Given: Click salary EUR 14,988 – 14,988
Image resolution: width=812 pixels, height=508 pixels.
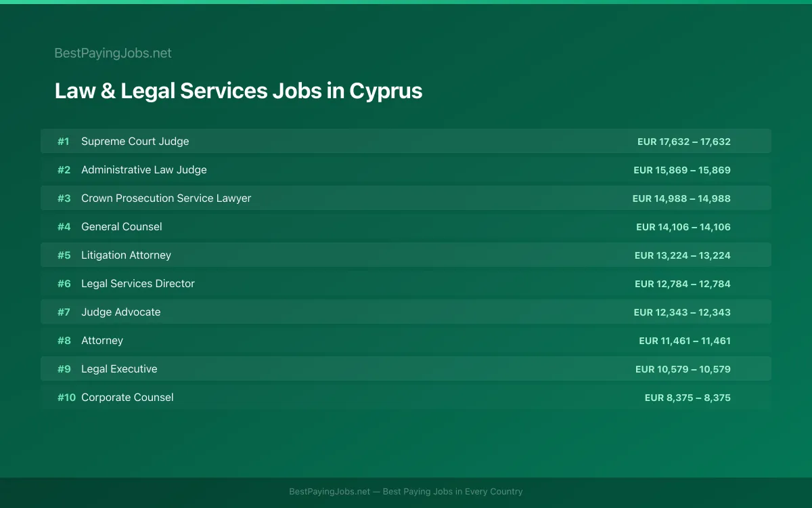Looking at the screenshot, I should tap(681, 198).
